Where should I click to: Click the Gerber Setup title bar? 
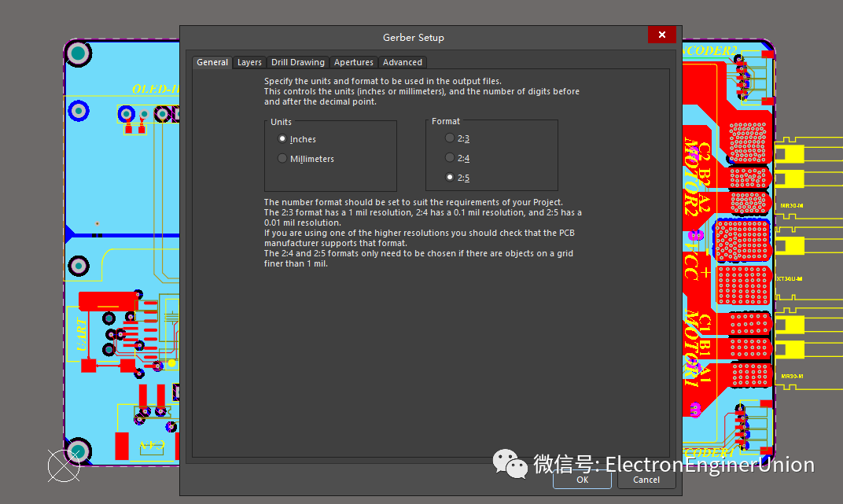(414, 37)
